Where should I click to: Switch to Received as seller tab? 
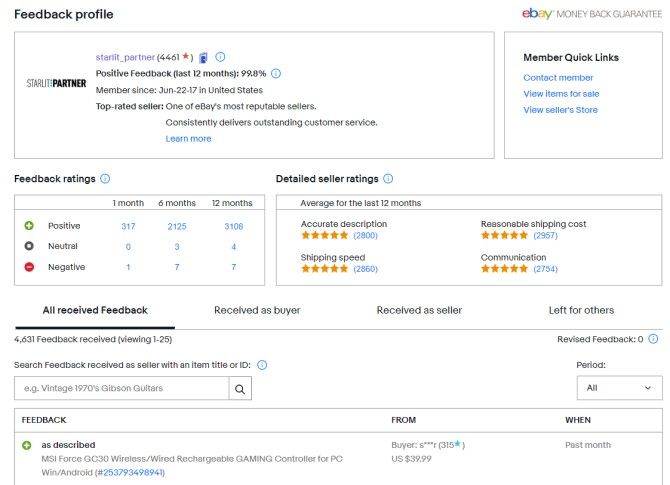419,310
